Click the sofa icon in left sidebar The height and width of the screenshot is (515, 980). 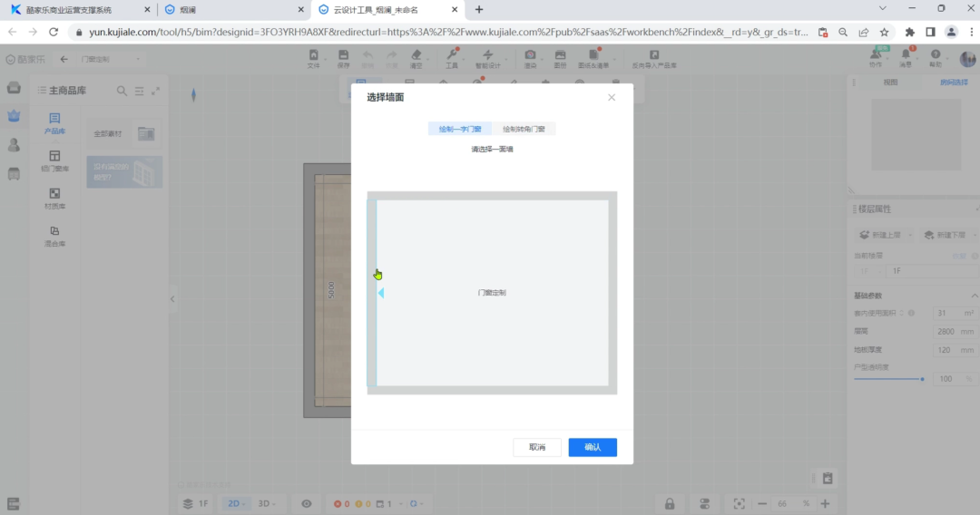pyautogui.click(x=14, y=88)
